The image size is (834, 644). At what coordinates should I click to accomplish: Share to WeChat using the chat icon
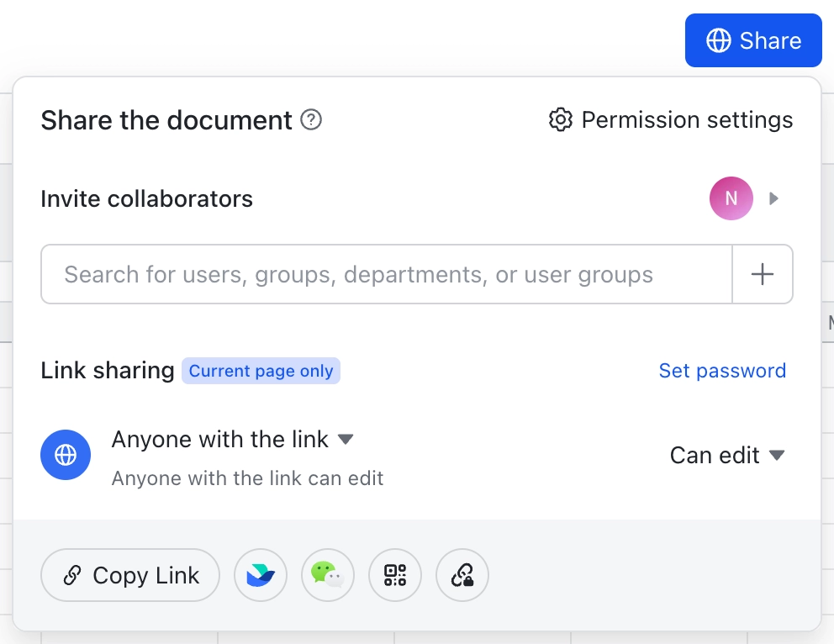(328, 575)
